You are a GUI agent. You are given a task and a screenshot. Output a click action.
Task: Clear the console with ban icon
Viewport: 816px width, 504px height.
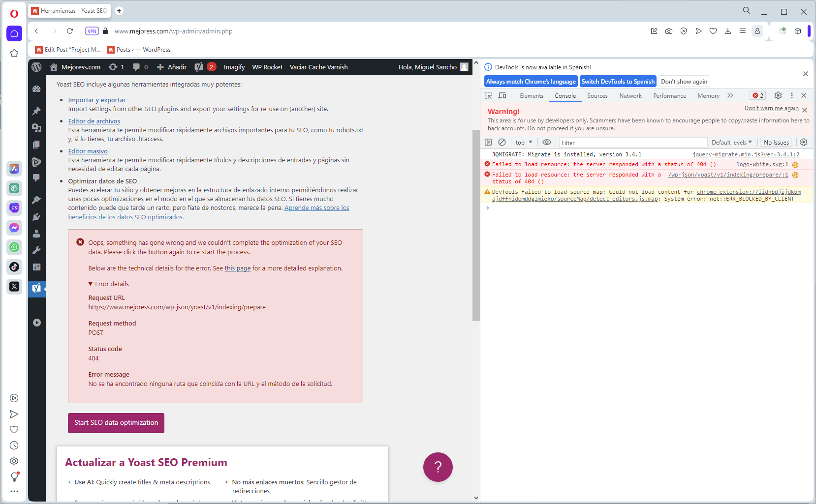coord(502,142)
